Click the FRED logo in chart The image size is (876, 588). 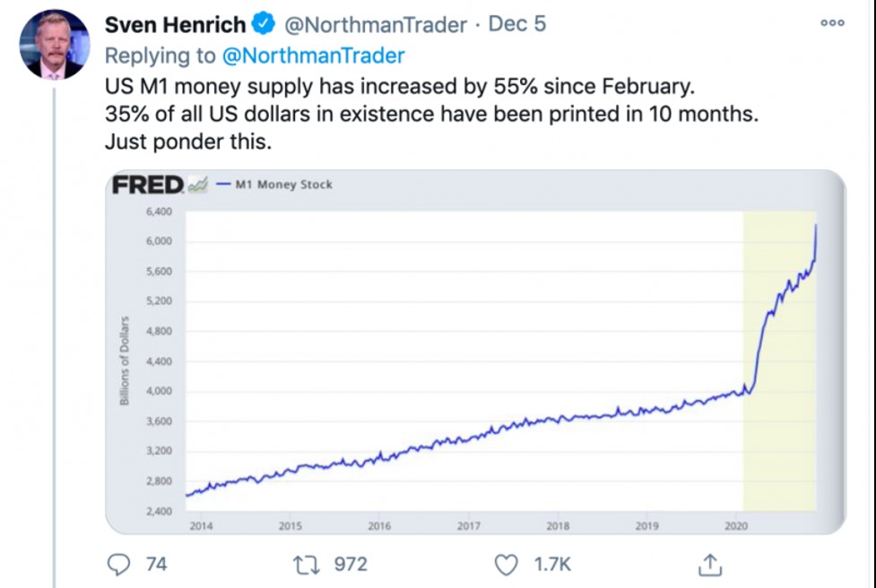[x=148, y=185]
